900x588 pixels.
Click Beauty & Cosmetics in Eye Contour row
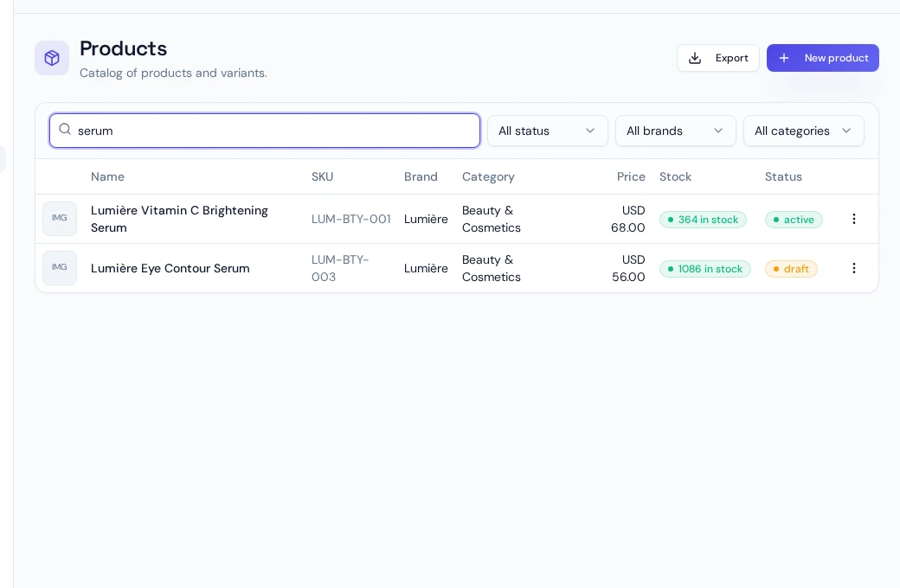(492, 268)
